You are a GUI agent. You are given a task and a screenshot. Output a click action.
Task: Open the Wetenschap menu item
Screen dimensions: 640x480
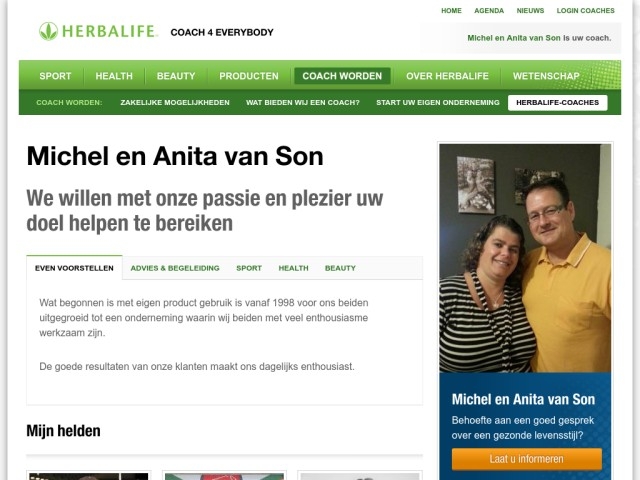click(546, 76)
